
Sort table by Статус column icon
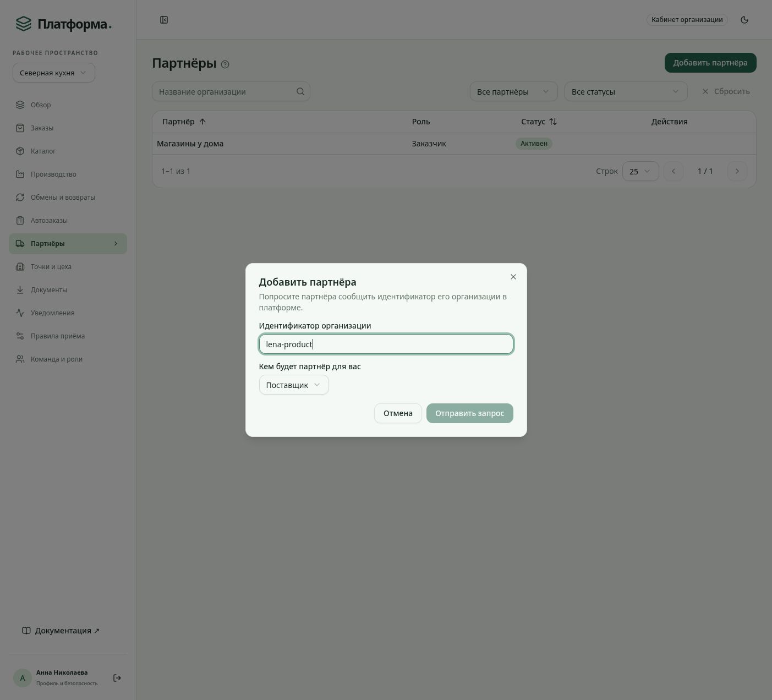click(x=553, y=122)
